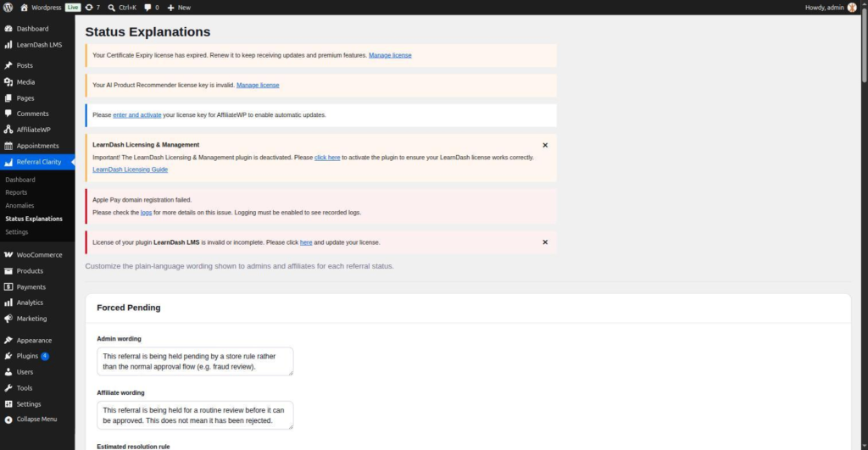Click into the Affiliate wording textarea
Image resolution: width=868 pixels, height=450 pixels.
[195, 415]
